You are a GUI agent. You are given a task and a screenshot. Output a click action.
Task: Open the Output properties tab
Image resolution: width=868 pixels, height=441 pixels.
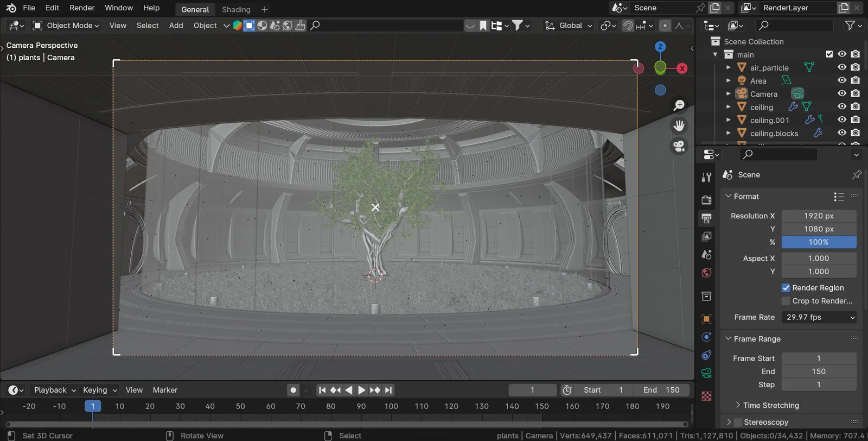[706, 218]
